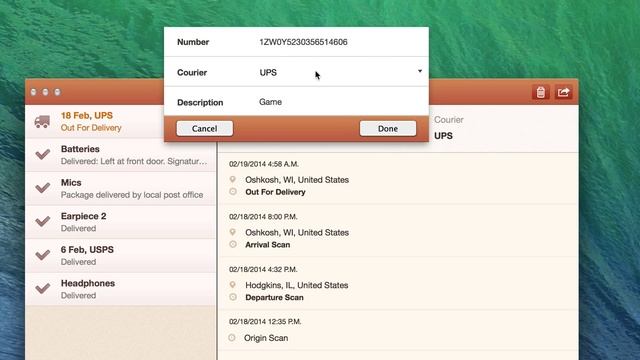
Task: Click the Courier dropdown arrow
Action: click(x=420, y=71)
